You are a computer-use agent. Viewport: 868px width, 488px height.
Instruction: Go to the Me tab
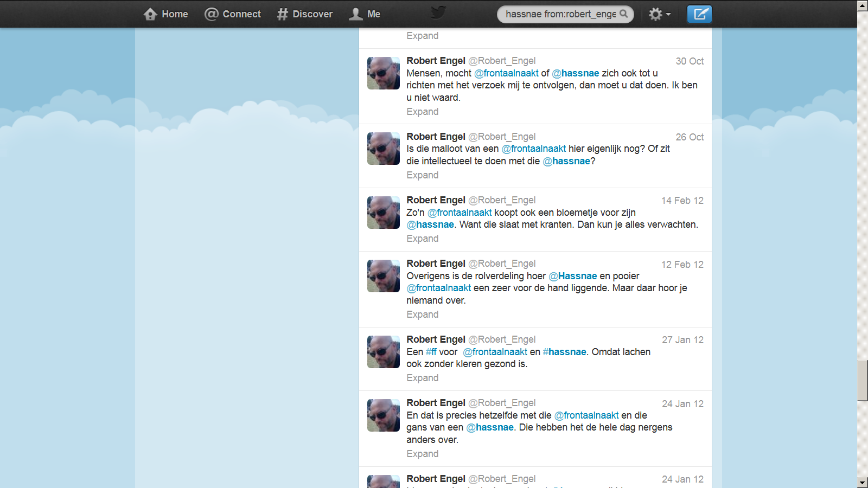[365, 14]
